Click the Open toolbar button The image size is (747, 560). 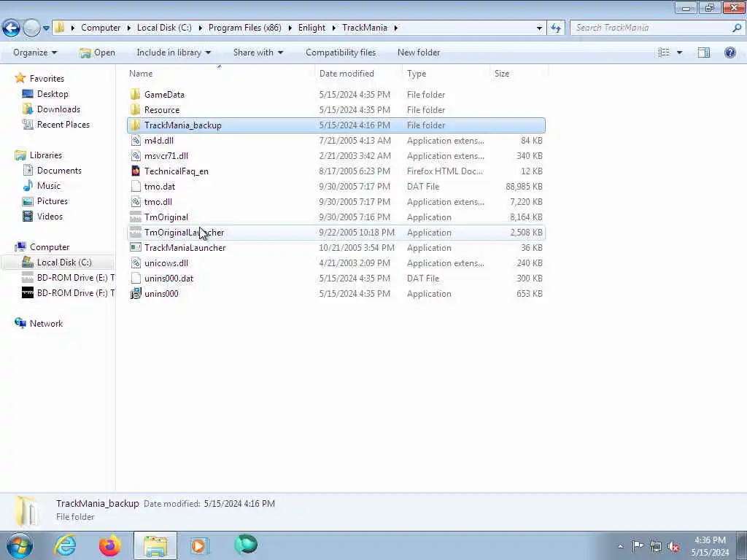coord(97,52)
